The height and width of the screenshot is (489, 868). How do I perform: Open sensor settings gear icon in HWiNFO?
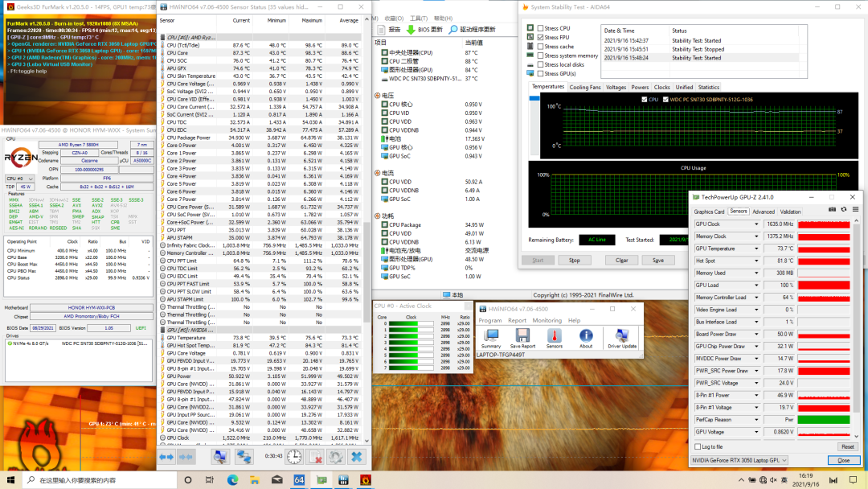[x=336, y=456]
